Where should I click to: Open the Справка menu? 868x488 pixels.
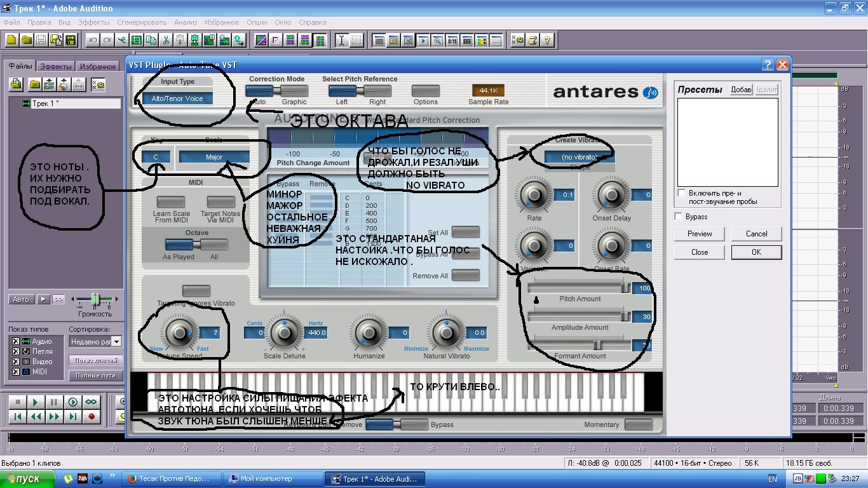coord(313,22)
